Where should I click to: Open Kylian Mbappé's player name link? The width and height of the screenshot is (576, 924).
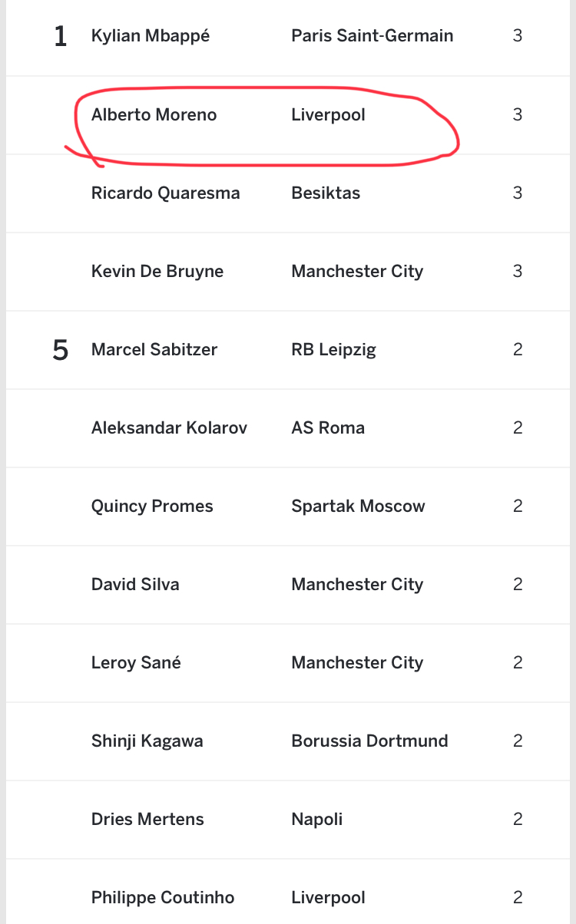point(150,36)
